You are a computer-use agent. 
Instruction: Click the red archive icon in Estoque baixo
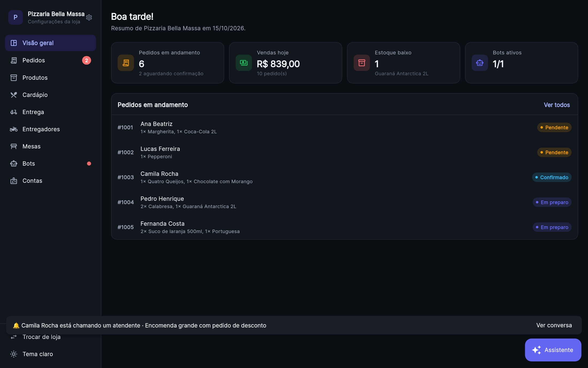pos(362,63)
